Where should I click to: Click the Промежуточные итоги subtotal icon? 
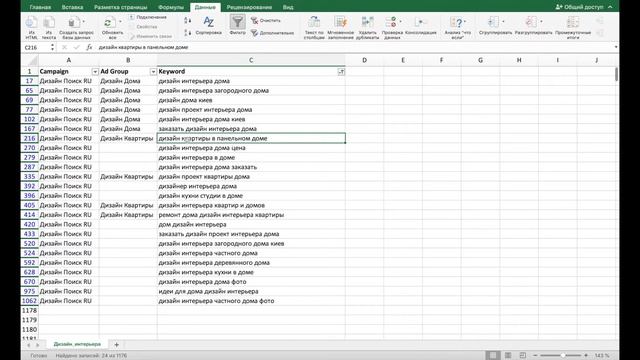click(x=573, y=22)
